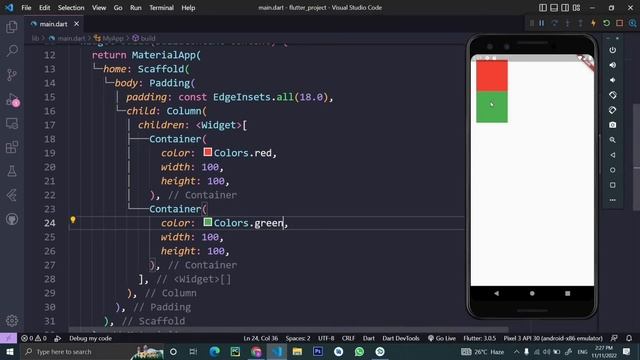
Task: Open the GitHub view in the activity bar
Action: (12, 219)
